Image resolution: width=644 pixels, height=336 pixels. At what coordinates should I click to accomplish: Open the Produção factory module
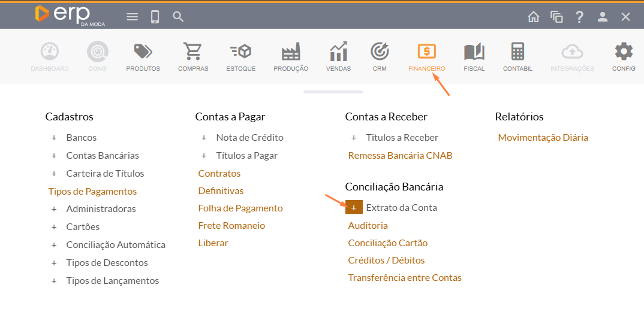click(x=291, y=53)
